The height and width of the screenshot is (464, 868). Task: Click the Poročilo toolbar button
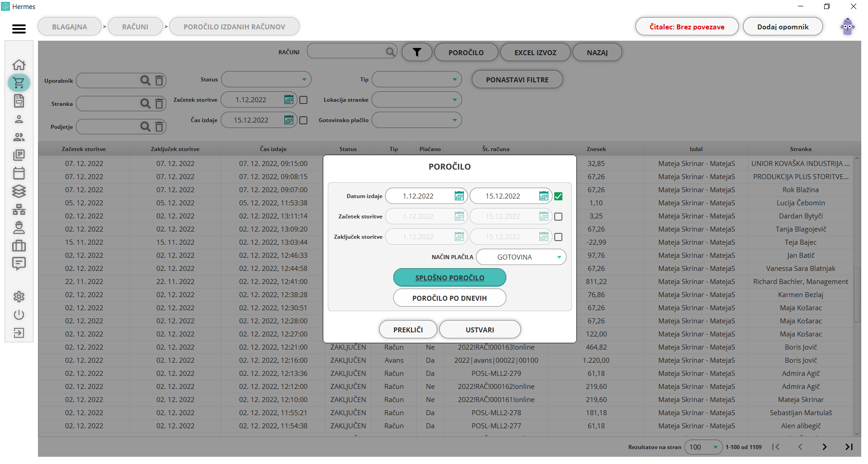click(x=466, y=52)
